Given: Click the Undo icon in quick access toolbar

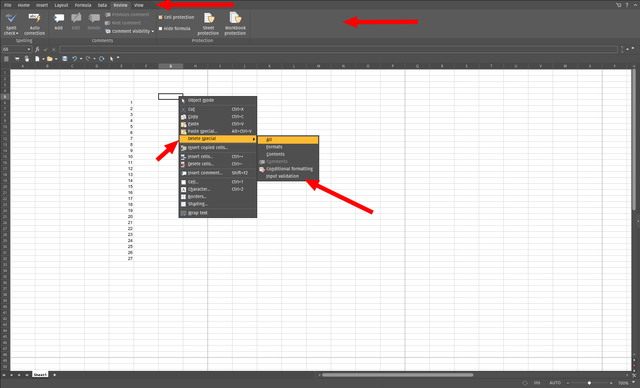Looking at the screenshot, I should (x=74, y=59).
